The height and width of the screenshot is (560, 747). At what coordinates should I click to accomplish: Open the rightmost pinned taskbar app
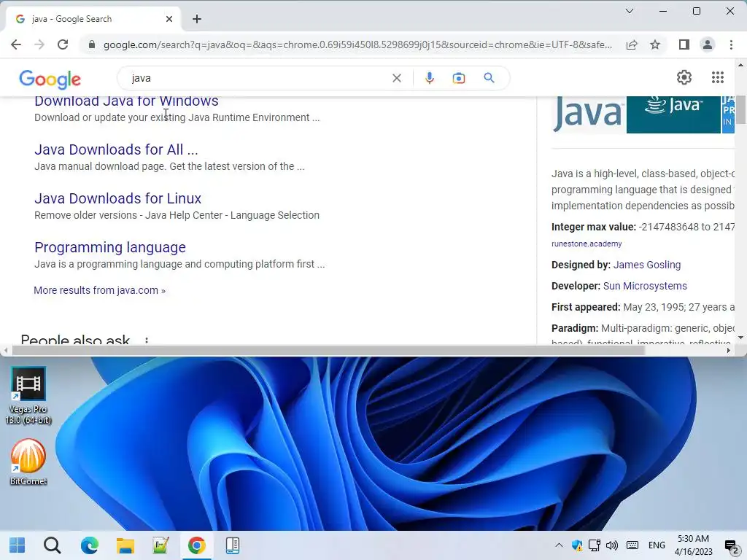[233, 545]
